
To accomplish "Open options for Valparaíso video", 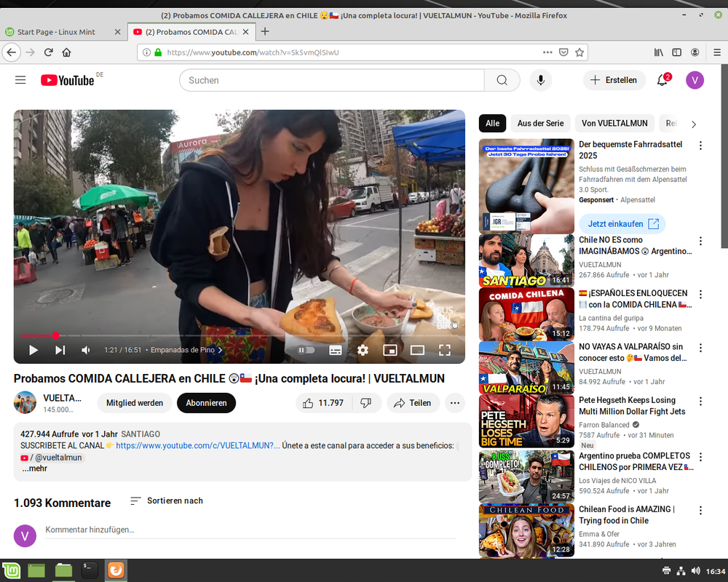I will click(700, 348).
